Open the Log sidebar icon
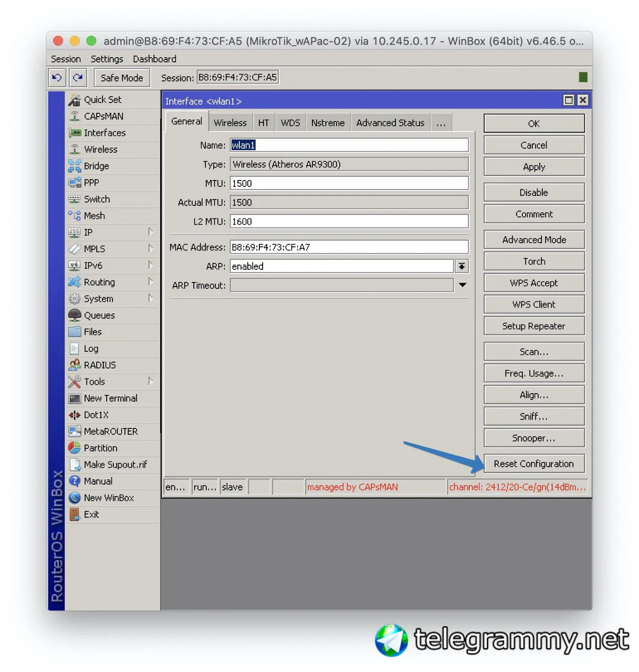 (75, 349)
